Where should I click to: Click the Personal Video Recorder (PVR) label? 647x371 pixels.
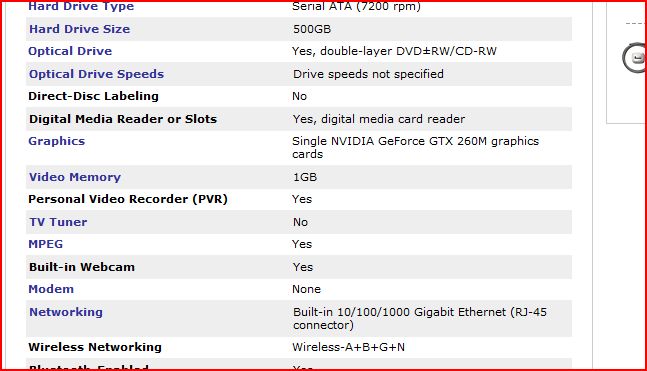pyautogui.click(x=128, y=199)
